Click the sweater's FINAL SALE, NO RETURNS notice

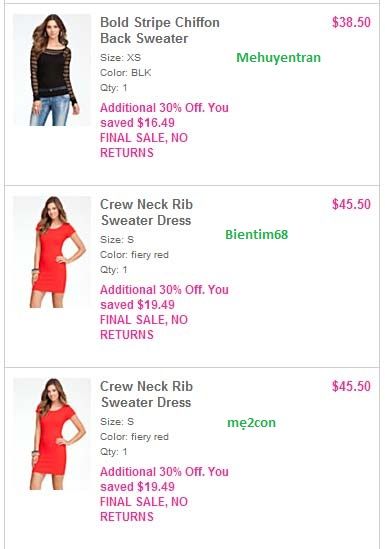pyautogui.click(x=144, y=145)
